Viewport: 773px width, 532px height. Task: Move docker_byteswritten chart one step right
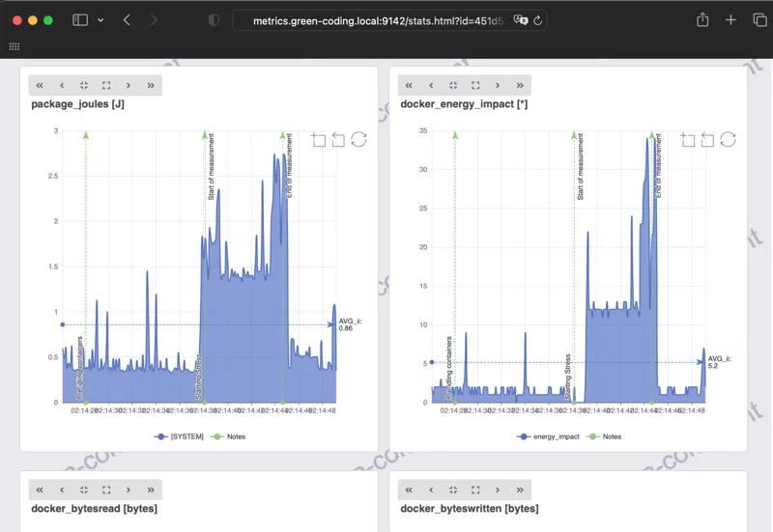tap(498, 490)
